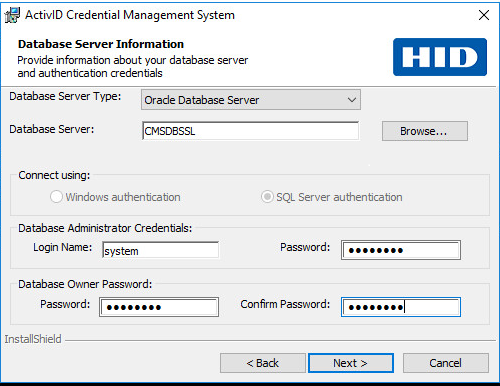Click the Database Administrator Credentials label
The width and height of the screenshot is (500, 386).
105,228
